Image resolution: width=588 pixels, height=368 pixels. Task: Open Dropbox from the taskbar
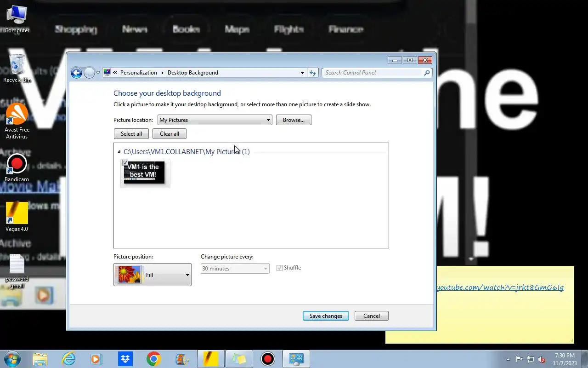coord(125,359)
